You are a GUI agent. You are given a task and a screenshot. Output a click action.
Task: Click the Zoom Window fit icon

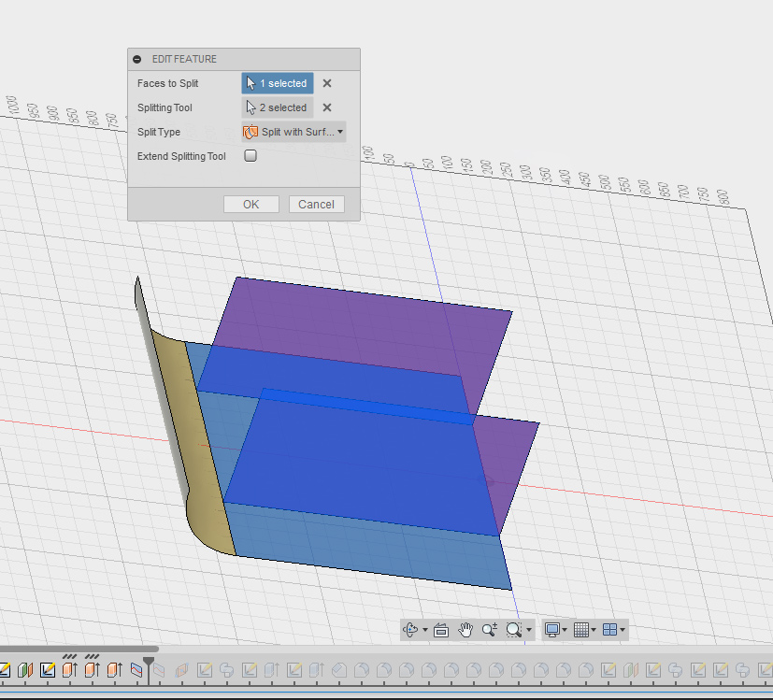pos(513,630)
